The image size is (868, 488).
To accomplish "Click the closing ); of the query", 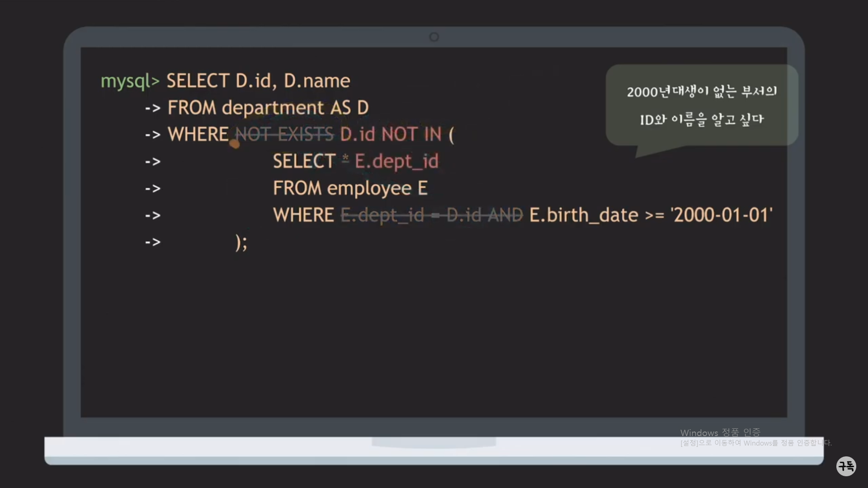I will (241, 243).
